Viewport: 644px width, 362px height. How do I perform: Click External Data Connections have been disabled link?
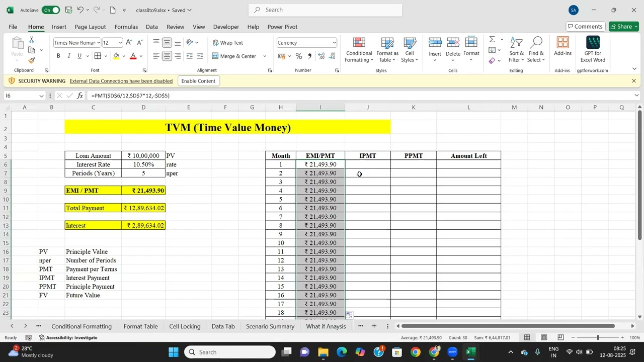(x=121, y=81)
